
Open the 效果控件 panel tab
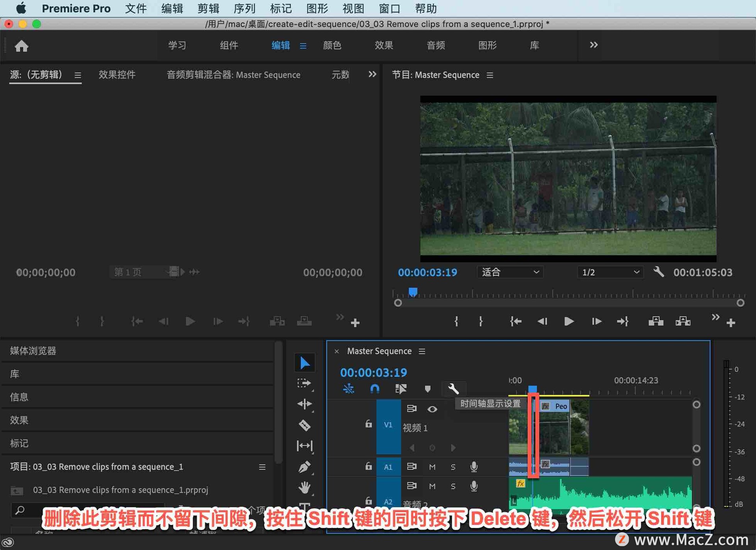click(117, 75)
